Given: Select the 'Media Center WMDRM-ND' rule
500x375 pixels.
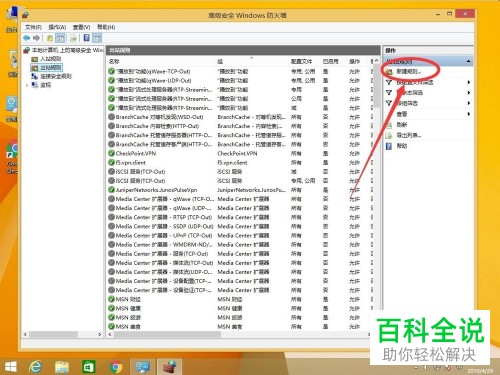Looking at the screenshot, I should tap(164, 245).
